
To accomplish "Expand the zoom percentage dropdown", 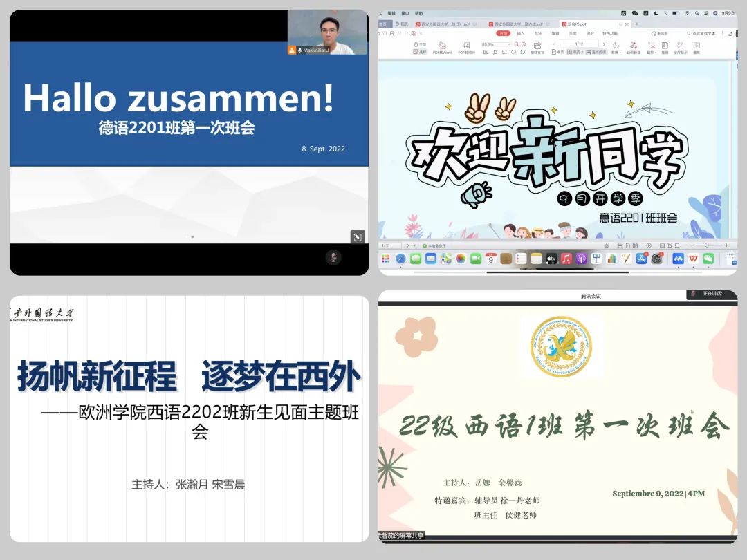I will point(508,44).
